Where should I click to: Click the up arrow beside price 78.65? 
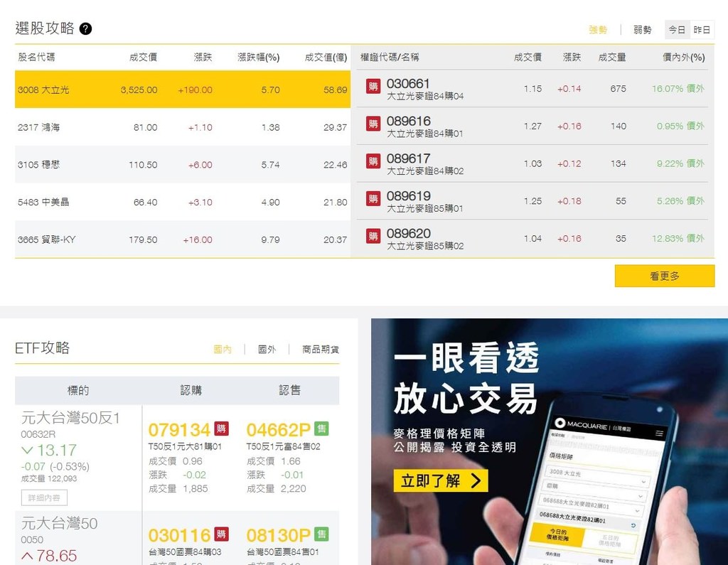(28, 555)
